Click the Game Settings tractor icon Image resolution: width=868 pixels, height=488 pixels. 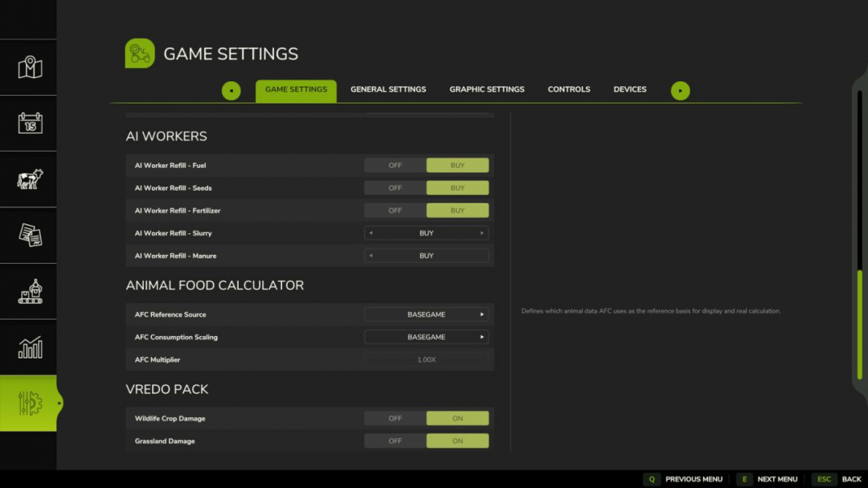(138, 53)
